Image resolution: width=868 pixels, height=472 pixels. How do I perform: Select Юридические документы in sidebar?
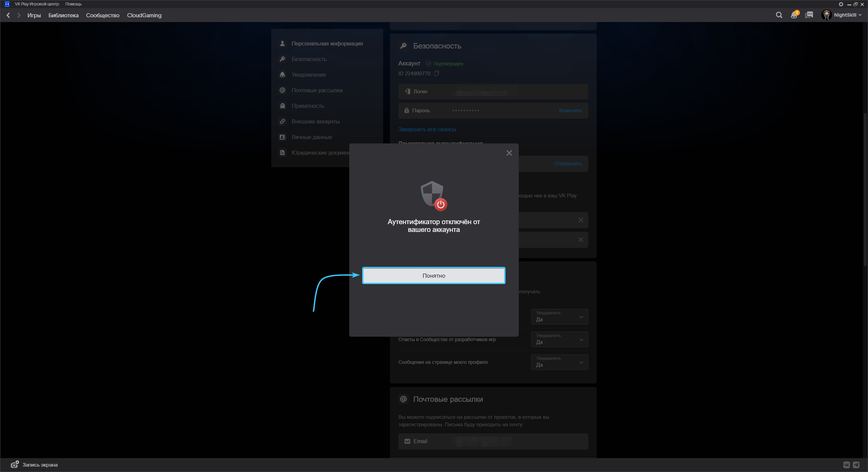(x=320, y=153)
